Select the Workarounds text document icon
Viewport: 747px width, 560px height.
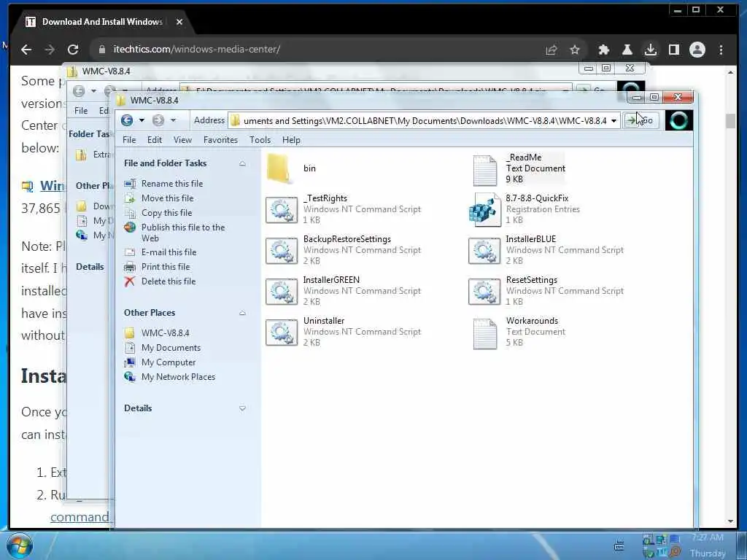point(484,334)
